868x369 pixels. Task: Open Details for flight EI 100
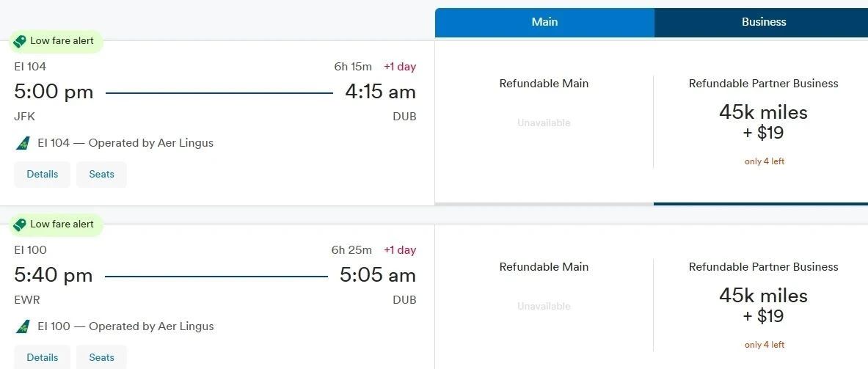pyautogui.click(x=43, y=357)
